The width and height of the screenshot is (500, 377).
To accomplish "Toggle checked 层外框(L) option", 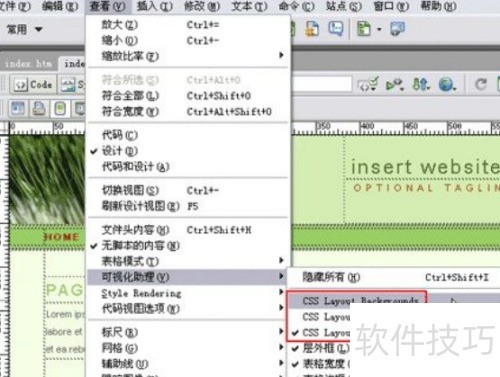I will click(320, 348).
